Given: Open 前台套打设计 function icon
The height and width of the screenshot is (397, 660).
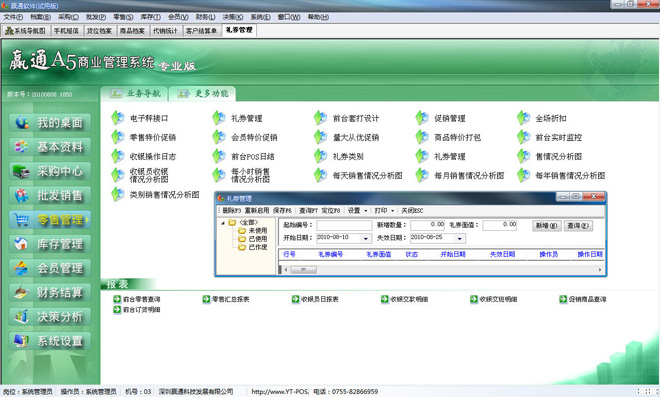Looking at the screenshot, I should coord(320,118).
